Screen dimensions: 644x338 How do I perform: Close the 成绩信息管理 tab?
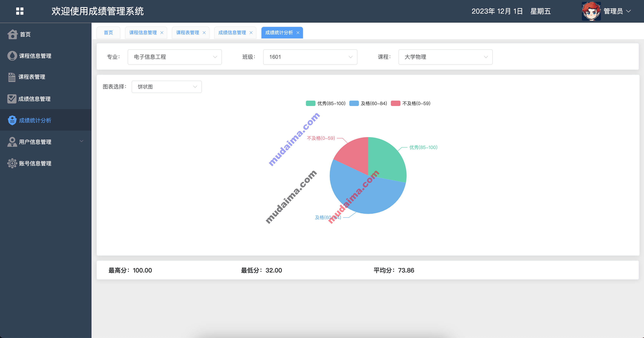(x=251, y=33)
